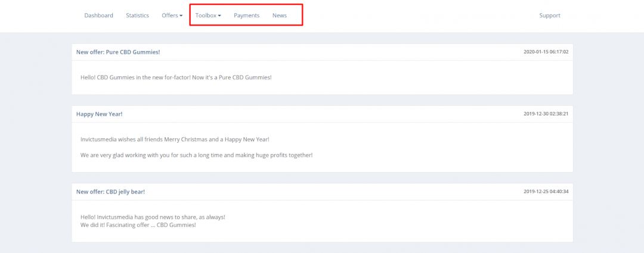Click the "Now it's a Pure CBD Gummies" text
Screen dimensions: 644x253
231,77
